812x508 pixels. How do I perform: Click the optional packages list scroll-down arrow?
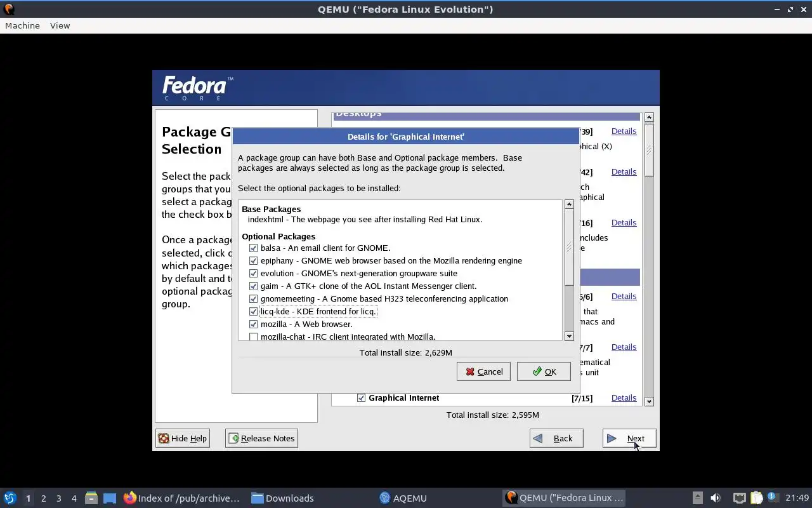(x=569, y=336)
